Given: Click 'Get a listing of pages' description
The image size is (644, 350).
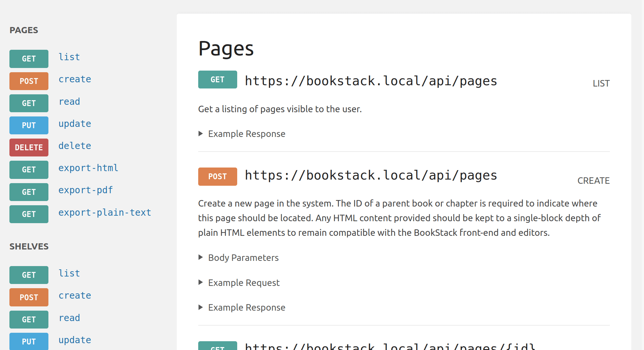Looking at the screenshot, I should [280, 109].
